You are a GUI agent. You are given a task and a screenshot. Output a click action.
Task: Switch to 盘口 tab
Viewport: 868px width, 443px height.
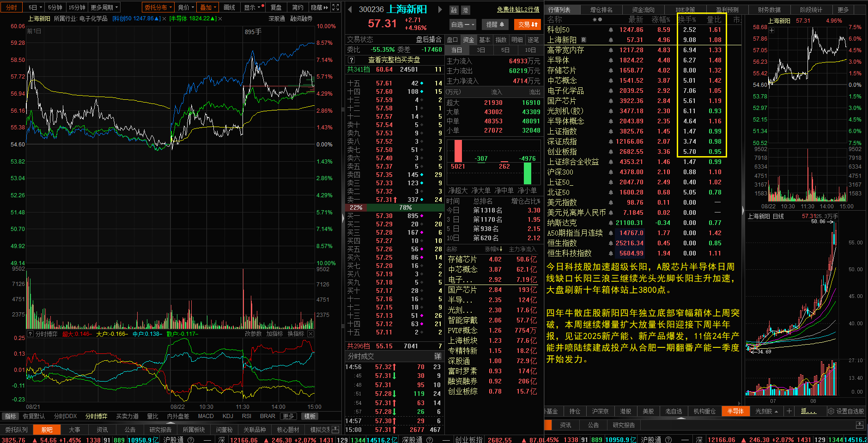click(x=452, y=40)
